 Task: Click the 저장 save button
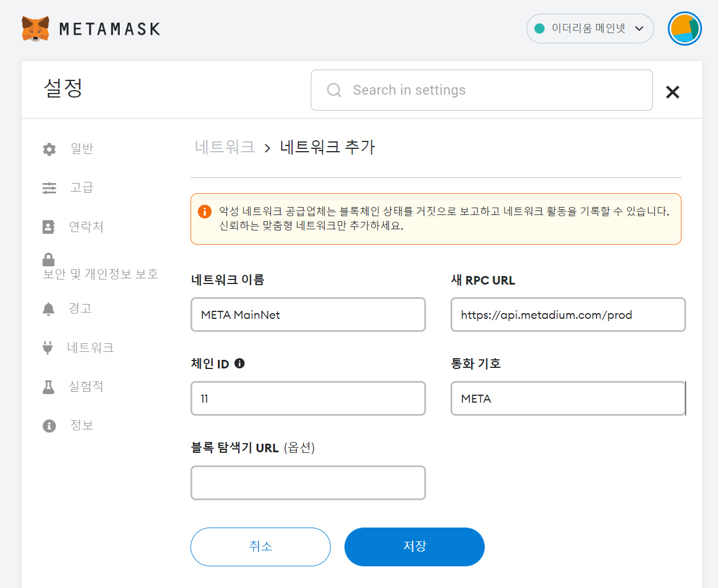[415, 547]
